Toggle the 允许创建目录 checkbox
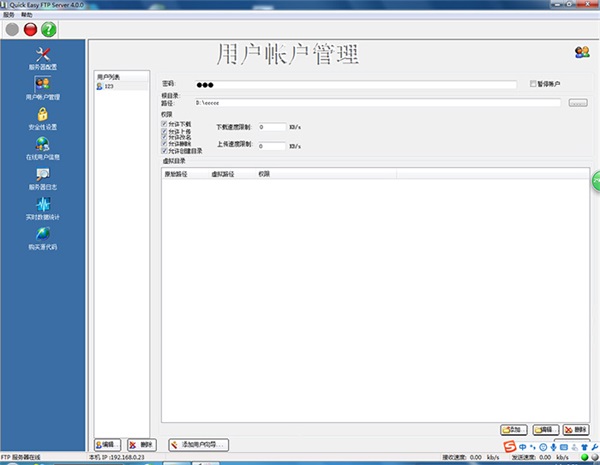This screenshot has width=600, height=465. point(164,150)
